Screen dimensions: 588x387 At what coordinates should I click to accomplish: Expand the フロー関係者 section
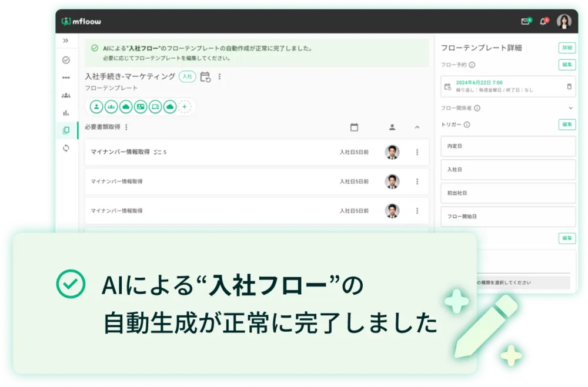(x=570, y=108)
